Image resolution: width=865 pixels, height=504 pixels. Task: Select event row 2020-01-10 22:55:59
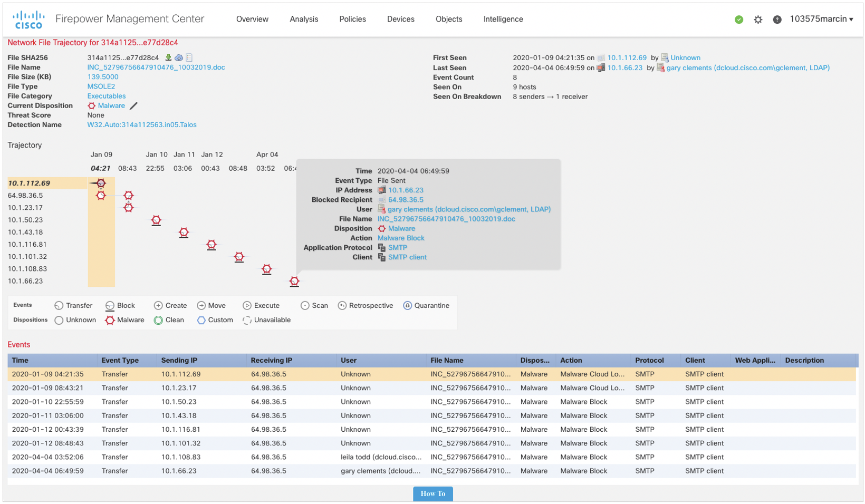[x=432, y=402]
